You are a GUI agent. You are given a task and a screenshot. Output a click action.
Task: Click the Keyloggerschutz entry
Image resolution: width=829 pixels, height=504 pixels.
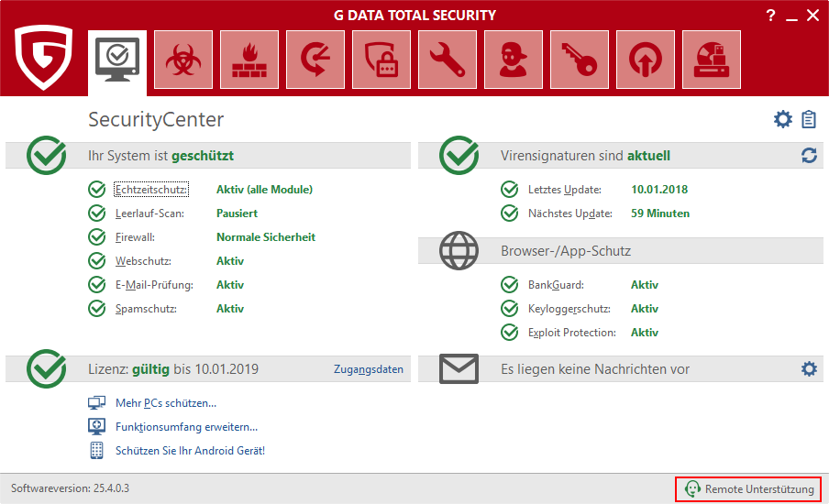[569, 309]
